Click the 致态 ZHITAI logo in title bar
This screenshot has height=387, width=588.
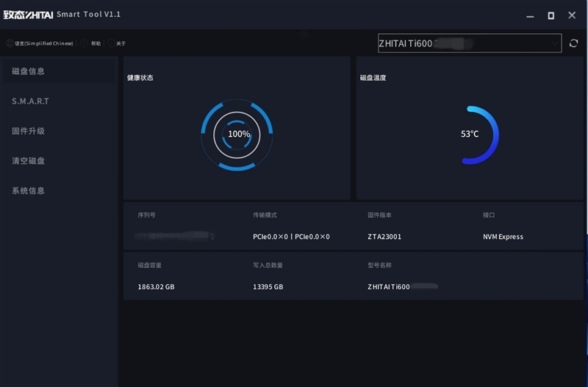28,15
